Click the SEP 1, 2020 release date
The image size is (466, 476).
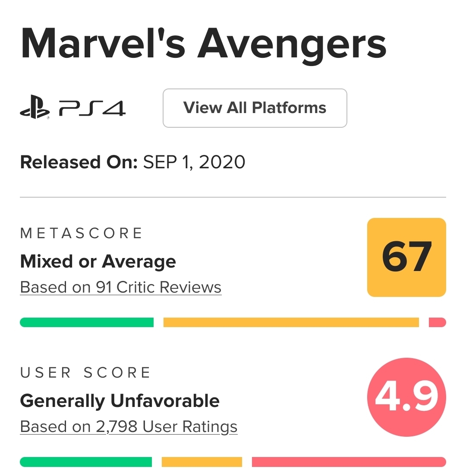point(194,162)
